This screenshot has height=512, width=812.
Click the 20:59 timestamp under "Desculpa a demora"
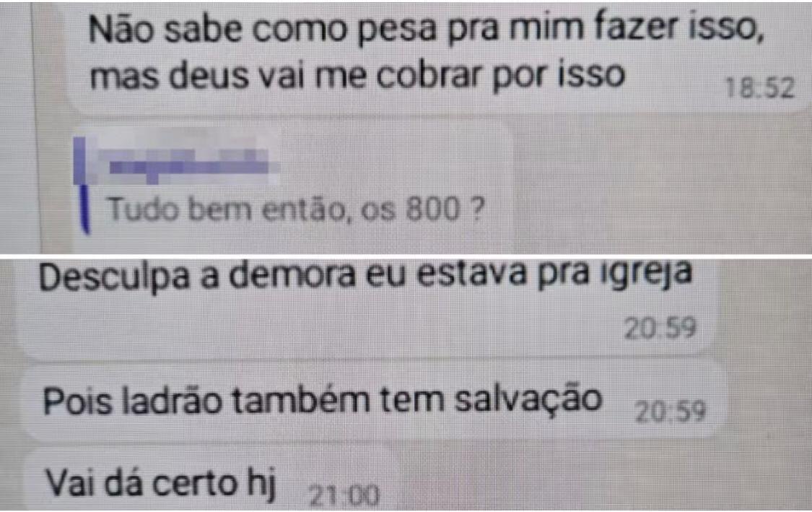(x=660, y=328)
